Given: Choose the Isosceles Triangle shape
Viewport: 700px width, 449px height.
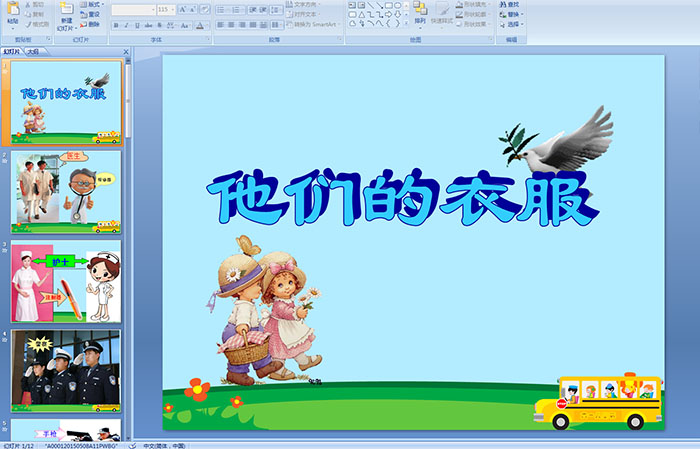Looking at the screenshot, I should (362, 15).
